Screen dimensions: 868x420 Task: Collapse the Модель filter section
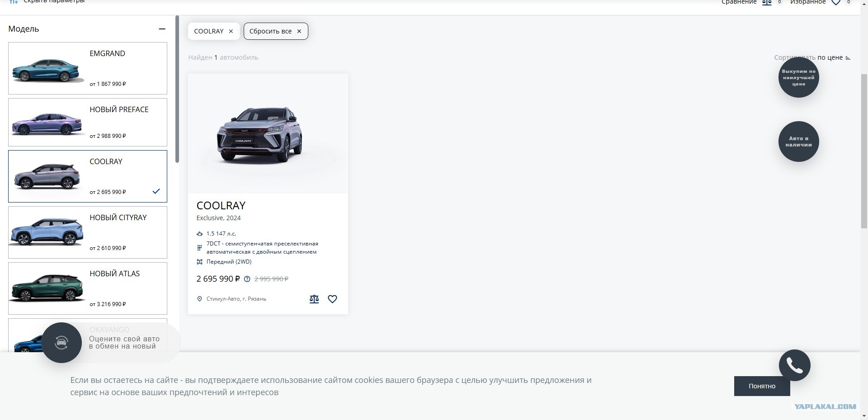pos(162,29)
